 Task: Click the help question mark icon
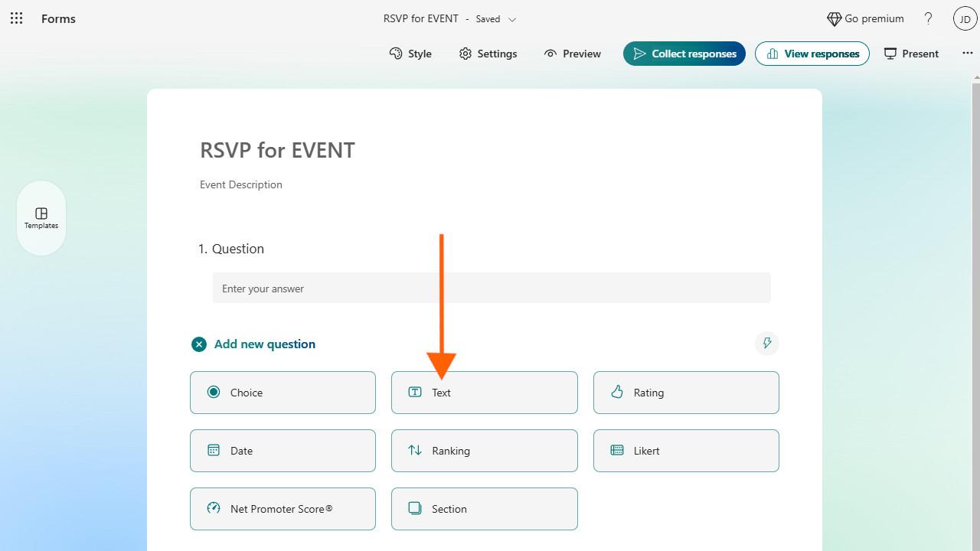point(928,18)
